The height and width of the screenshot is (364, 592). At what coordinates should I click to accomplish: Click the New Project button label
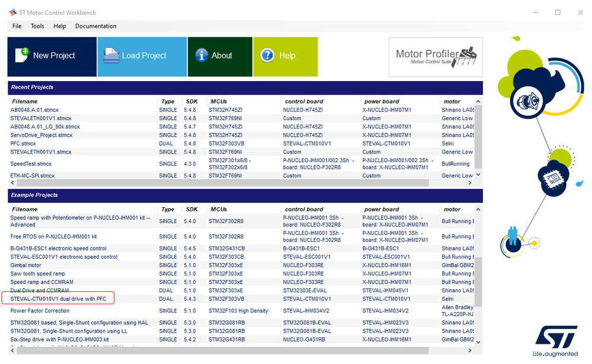pos(54,56)
